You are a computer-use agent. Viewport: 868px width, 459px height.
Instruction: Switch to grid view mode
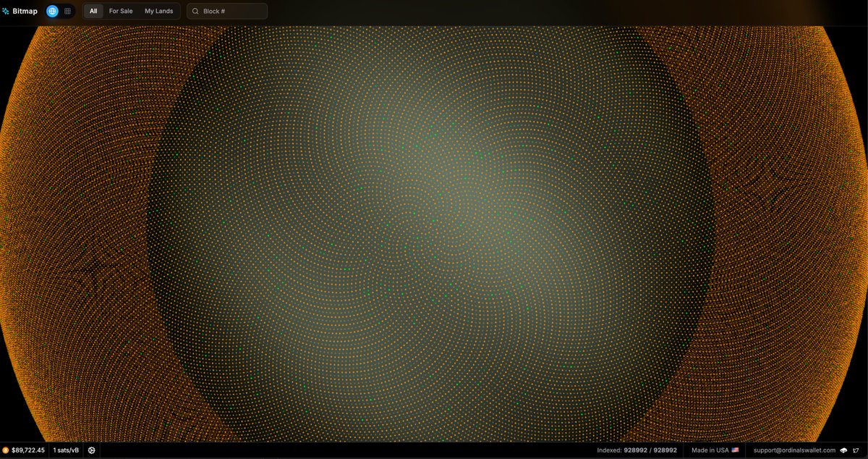coord(67,11)
